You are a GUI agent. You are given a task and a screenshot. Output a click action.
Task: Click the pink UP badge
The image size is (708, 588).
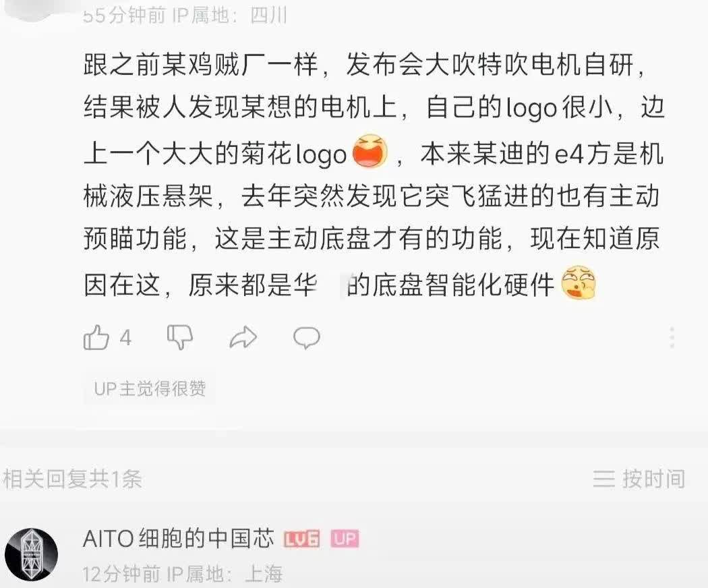(345, 539)
